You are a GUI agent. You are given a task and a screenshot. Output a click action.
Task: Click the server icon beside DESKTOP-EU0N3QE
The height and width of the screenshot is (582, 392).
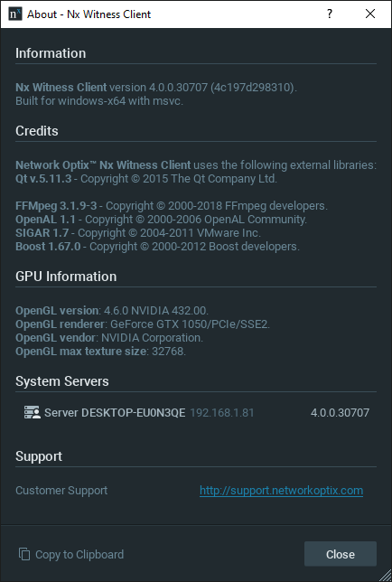(33, 412)
